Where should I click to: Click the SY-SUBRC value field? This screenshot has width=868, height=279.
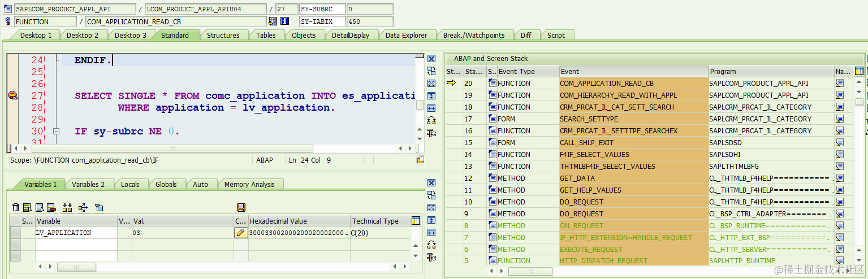tap(369, 9)
